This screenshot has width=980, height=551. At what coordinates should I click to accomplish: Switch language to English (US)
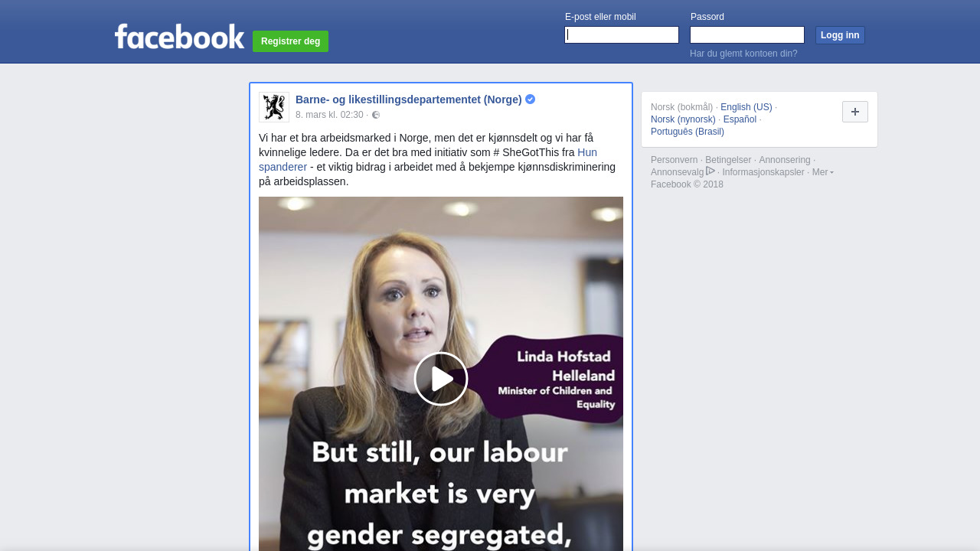pos(746,107)
